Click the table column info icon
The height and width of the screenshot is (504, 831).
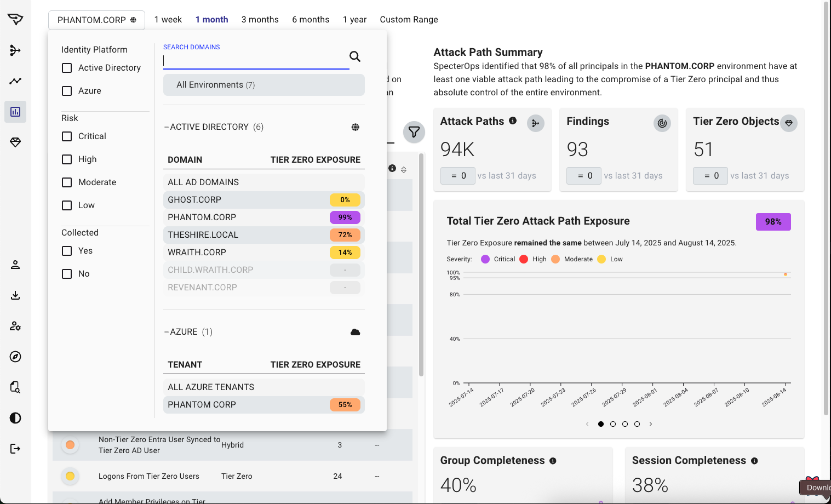(x=392, y=168)
